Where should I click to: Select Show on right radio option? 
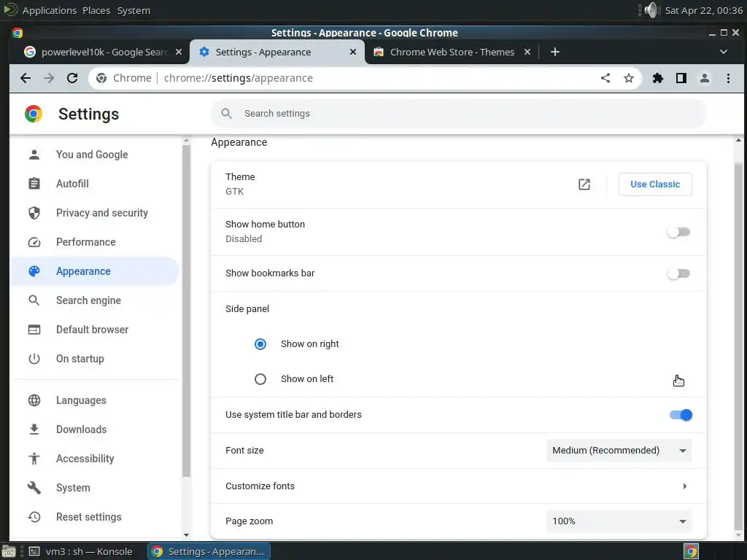[x=260, y=344]
